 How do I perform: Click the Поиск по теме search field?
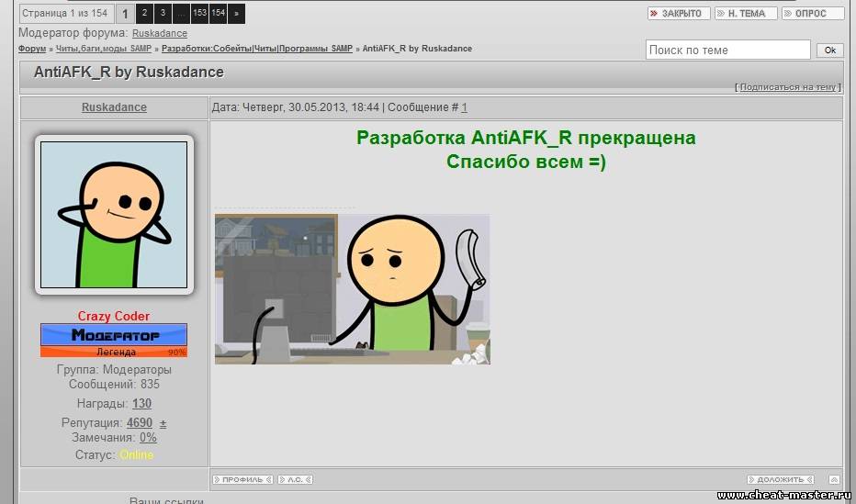click(x=727, y=50)
